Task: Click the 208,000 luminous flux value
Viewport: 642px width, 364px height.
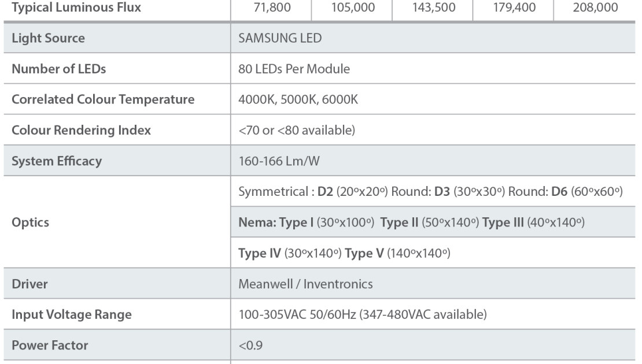Action: pos(595,8)
